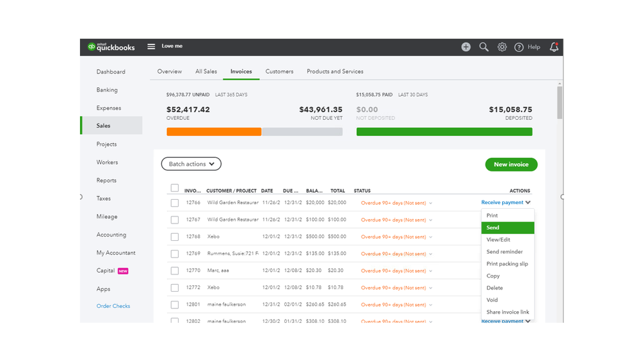This screenshot has height=362, width=644.
Task: Click the orange Overdue bar
Action: point(214,132)
